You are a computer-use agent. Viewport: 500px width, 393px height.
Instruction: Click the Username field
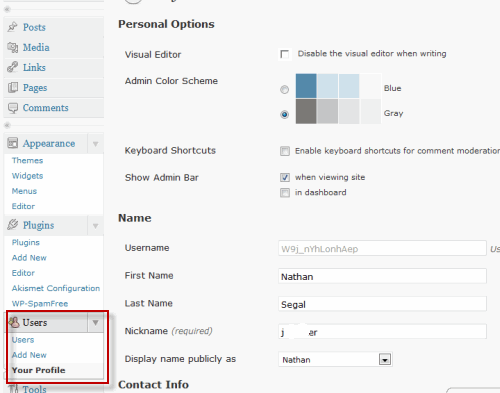pyautogui.click(x=382, y=248)
